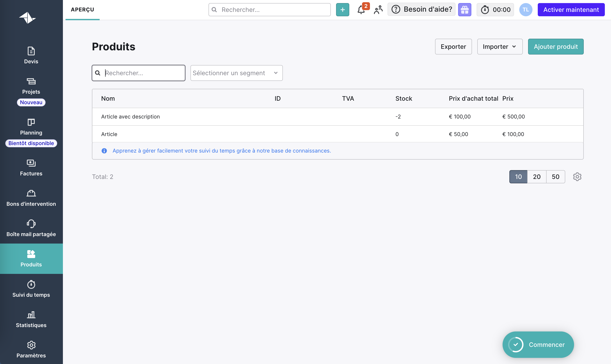This screenshot has height=364, width=611.
Task: Open the knowledge base link about suivi du temps
Action: click(221, 151)
